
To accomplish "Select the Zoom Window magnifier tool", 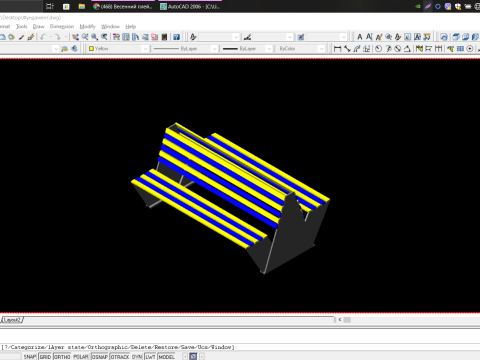I will [x=95, y=37].
